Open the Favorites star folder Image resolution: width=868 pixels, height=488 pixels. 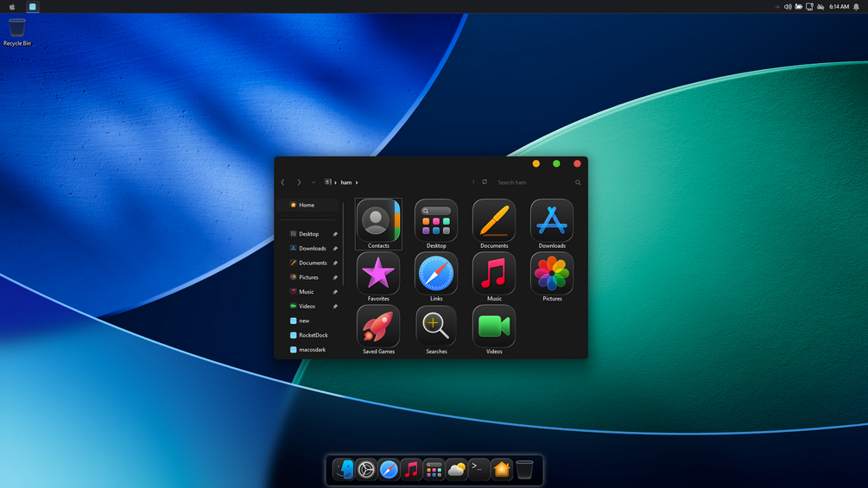[378, 276]
